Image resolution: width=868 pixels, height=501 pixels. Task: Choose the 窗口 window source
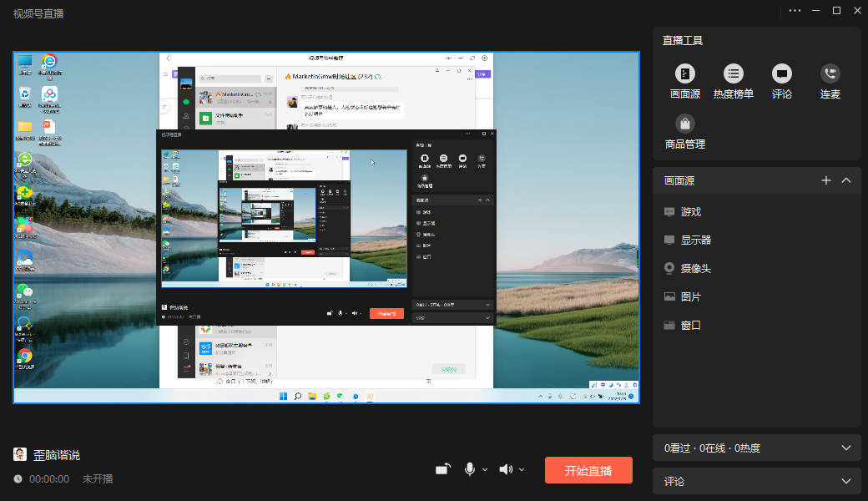690,326
